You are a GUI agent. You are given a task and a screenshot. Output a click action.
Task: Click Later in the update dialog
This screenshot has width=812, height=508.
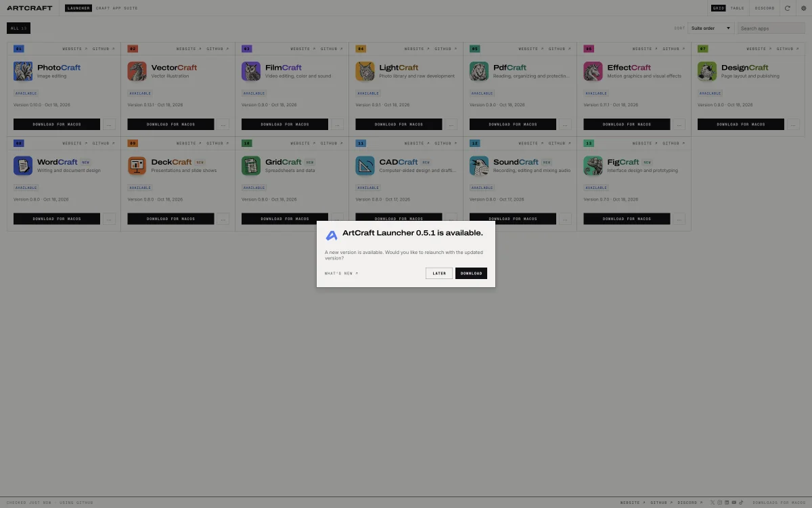439,274
